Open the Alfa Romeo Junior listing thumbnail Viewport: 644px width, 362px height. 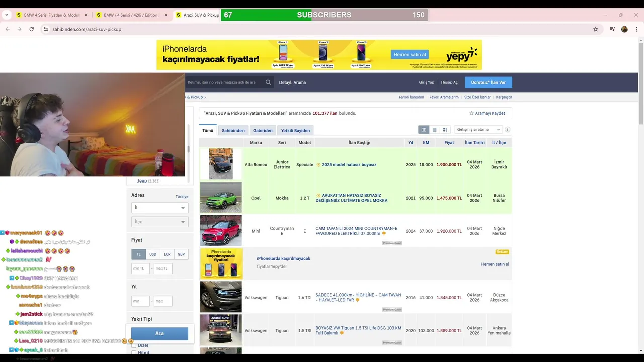pos(221,164)
